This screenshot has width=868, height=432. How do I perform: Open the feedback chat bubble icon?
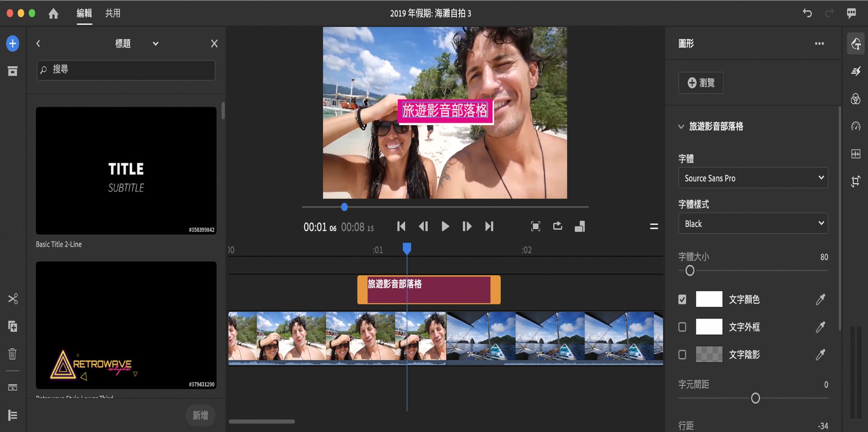point(851,13)
